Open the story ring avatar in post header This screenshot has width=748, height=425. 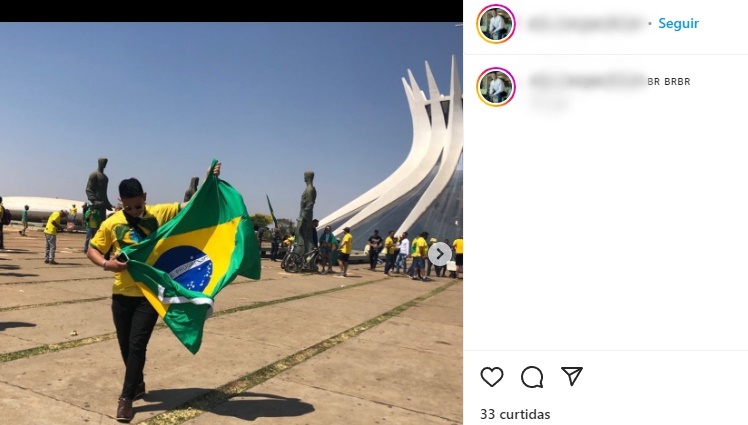[x=496, y=24]
